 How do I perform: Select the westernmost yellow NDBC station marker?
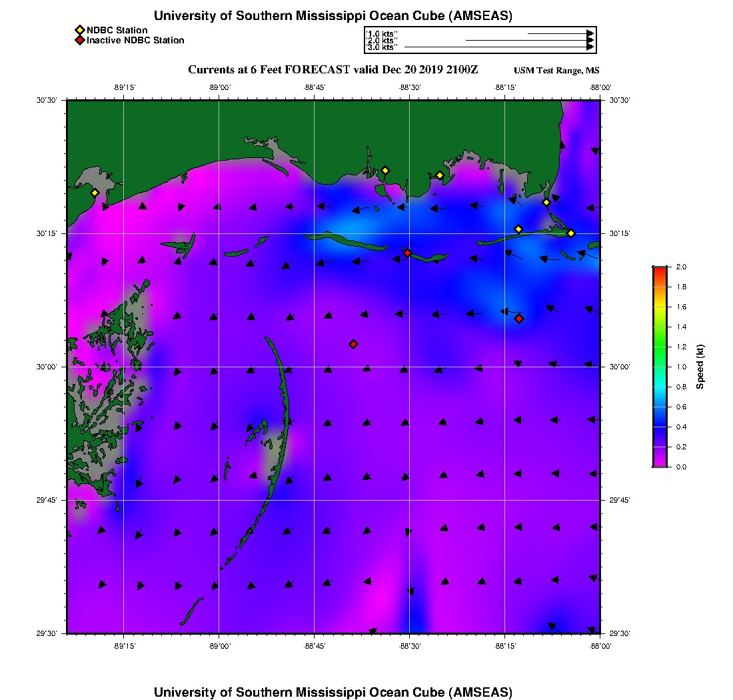click(95, 193)
